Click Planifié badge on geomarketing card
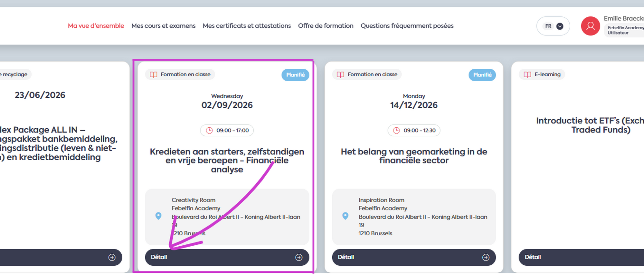The height and width of the screenshot is (274, 644). pos(482,75)
